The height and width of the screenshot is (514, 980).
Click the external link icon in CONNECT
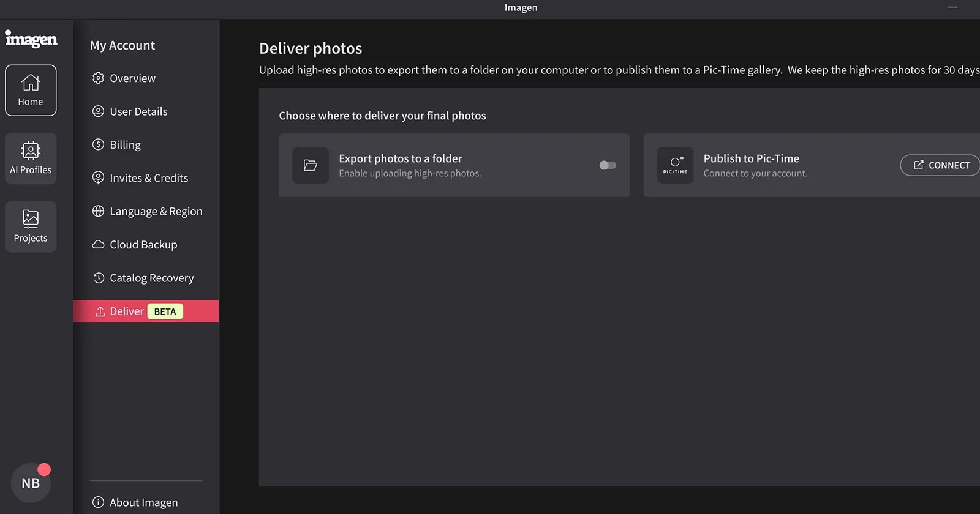[918, 165]
